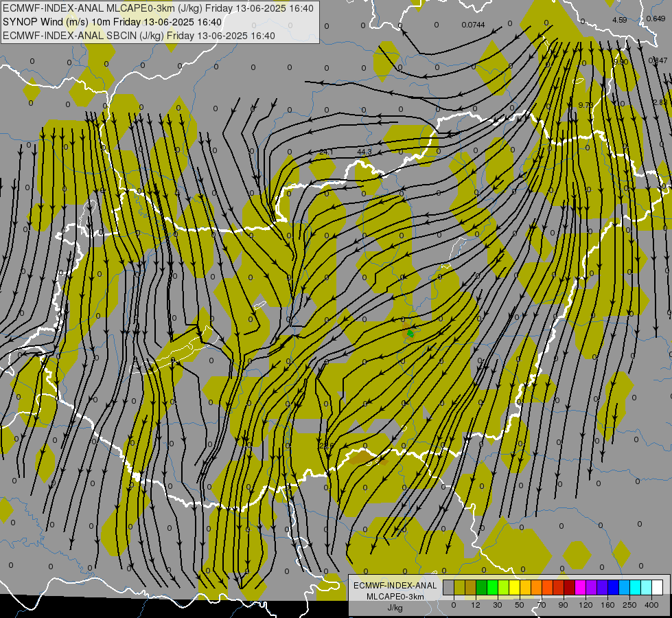Click the deep blue swatch after the 160 tick

[x=613, y=587]
